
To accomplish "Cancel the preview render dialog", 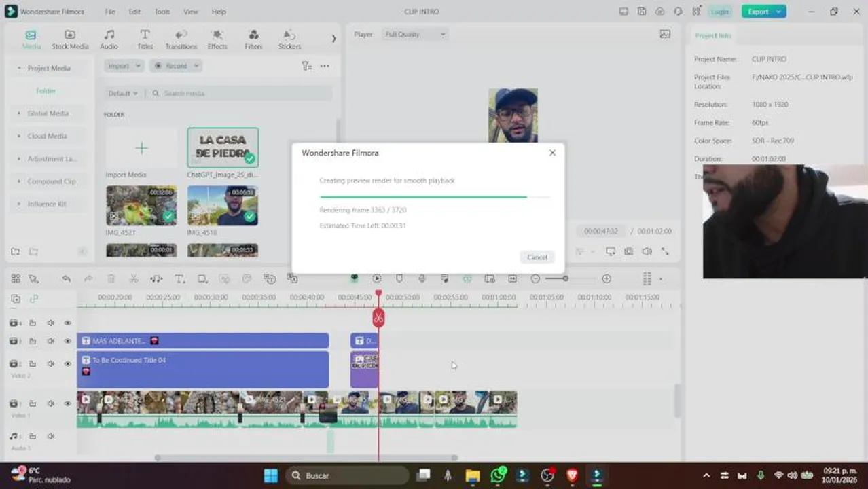I will [x=537, y=257].
